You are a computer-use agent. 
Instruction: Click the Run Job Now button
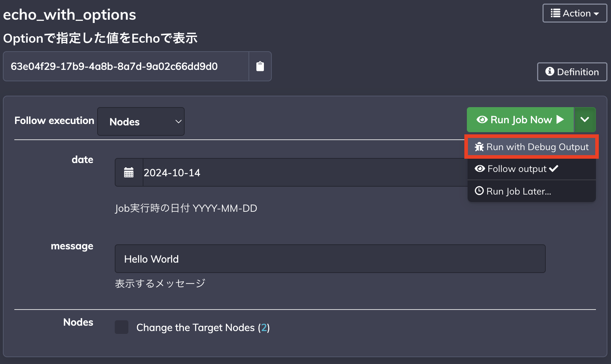520,120
